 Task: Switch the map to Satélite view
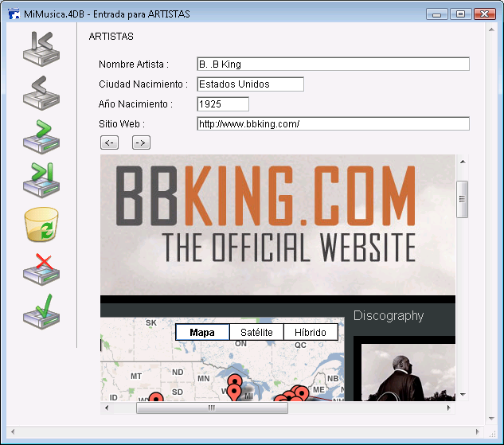pos(256,332)
